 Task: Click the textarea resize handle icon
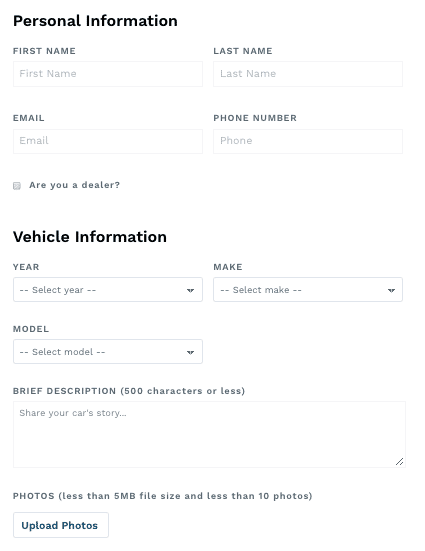click(399, 461)
